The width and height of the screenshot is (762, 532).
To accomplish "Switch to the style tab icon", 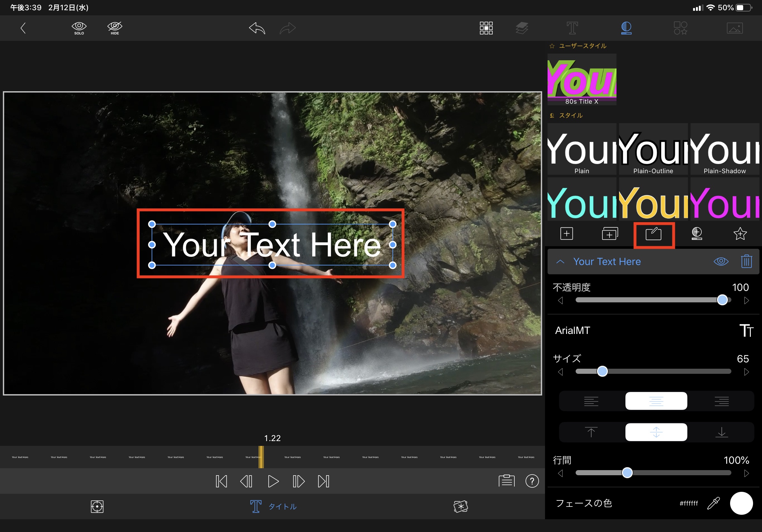I will (x=626, y=28).
